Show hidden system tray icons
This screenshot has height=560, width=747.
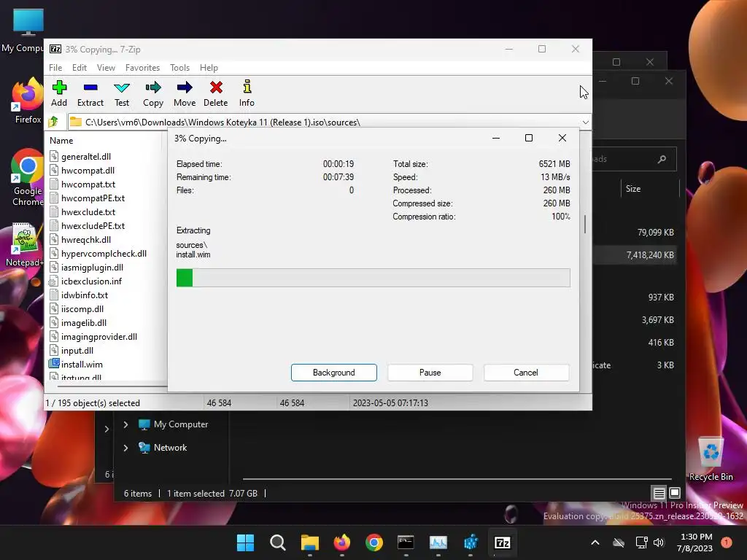click(x=595, y=542)
